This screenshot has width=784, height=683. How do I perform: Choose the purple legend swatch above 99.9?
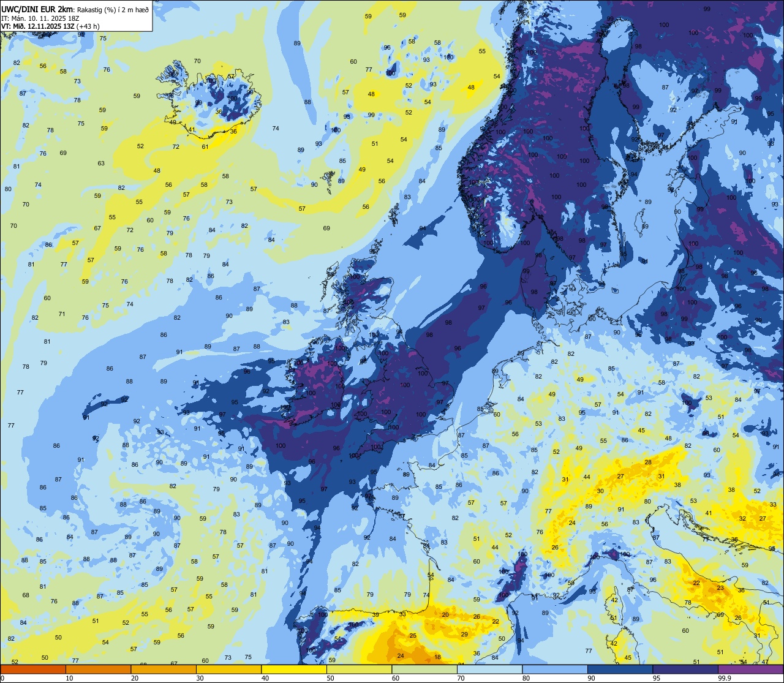point(750,669)
